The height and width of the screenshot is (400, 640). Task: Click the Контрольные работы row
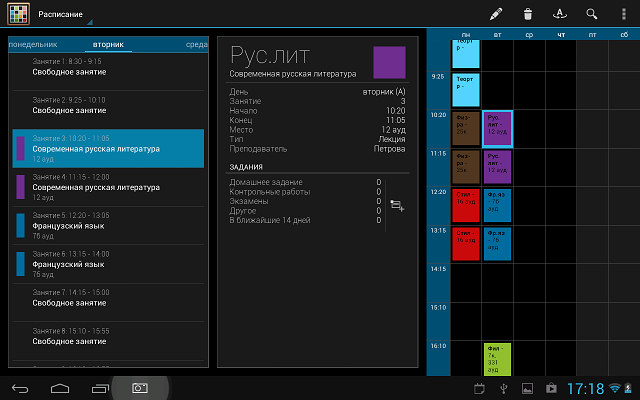click(305, 191)
